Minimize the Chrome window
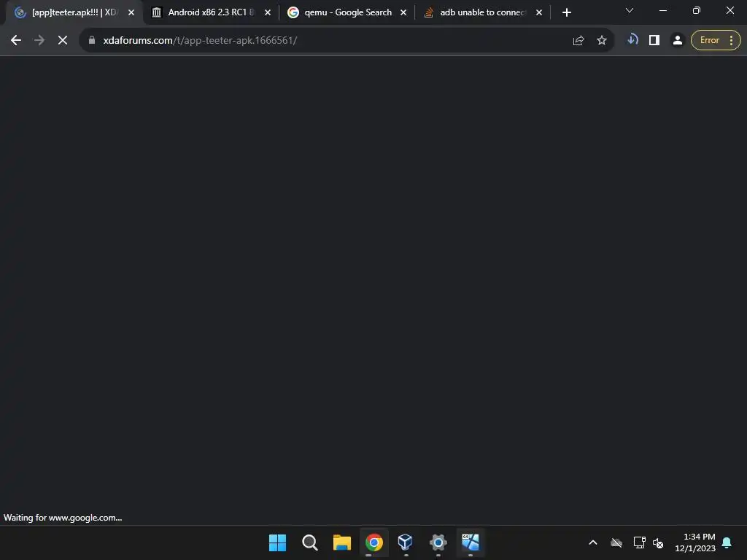747x560 pixels. pyautogui.click(x=662, y=10)
